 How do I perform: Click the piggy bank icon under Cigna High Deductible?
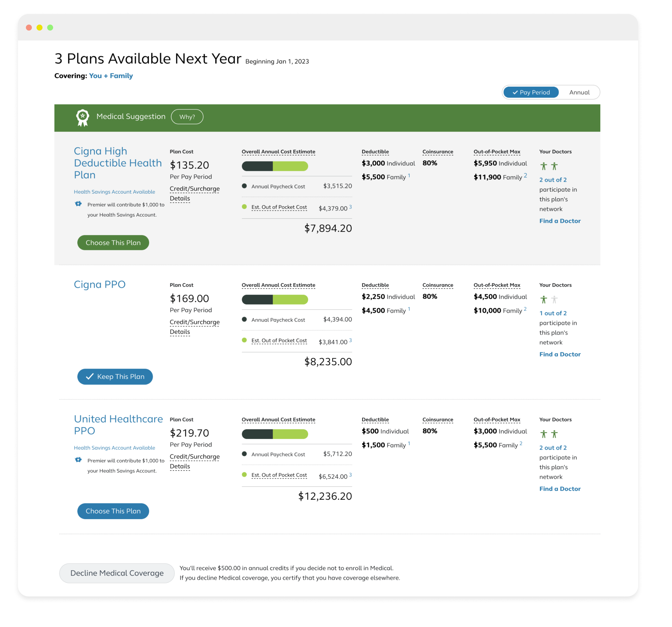(78, 204)
